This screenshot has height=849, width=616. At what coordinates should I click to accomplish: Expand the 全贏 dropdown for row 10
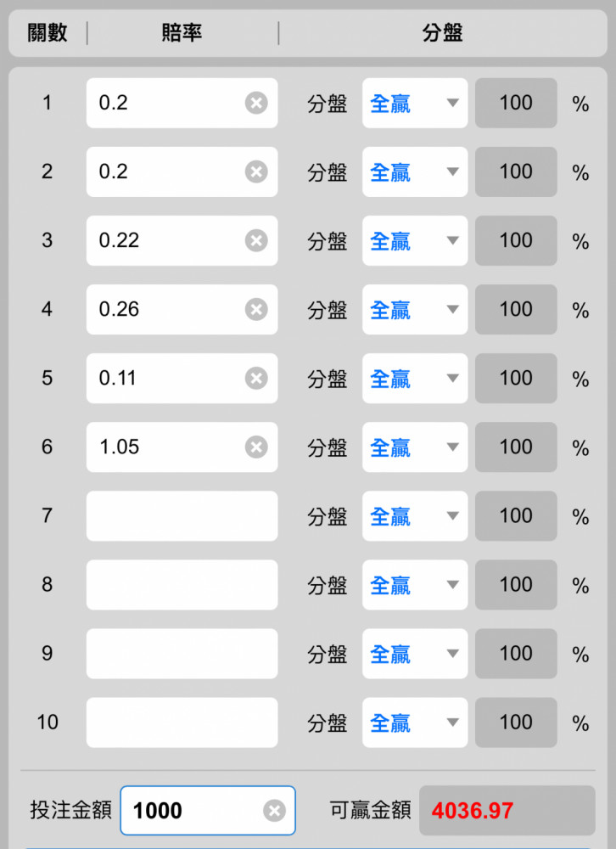pyautogui.click(x=415, y=722)
